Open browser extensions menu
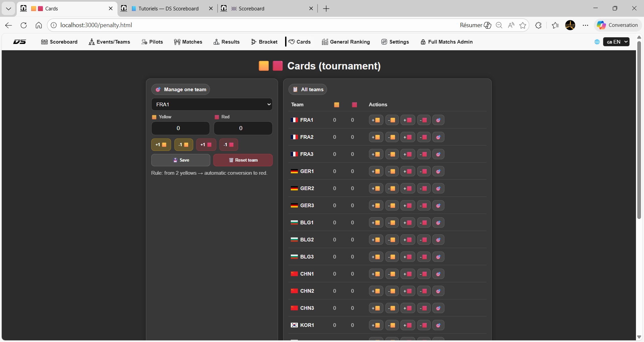 [x=538, y=25]
